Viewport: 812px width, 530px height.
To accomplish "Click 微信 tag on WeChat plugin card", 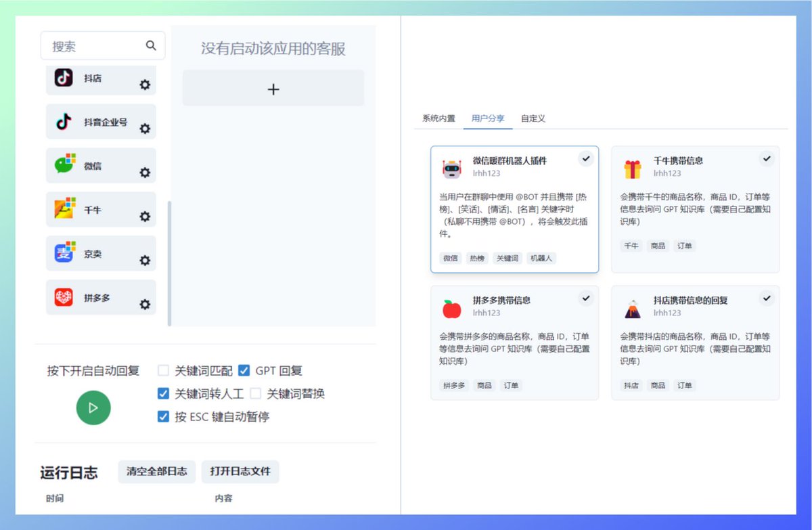I will click(451, 258).
